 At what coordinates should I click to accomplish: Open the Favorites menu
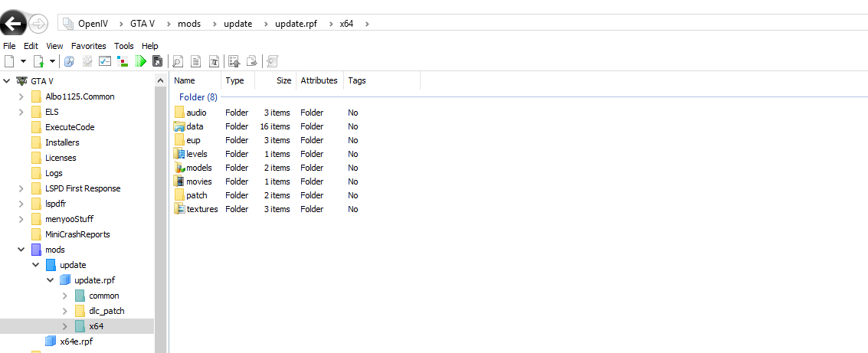pos(89,46)
